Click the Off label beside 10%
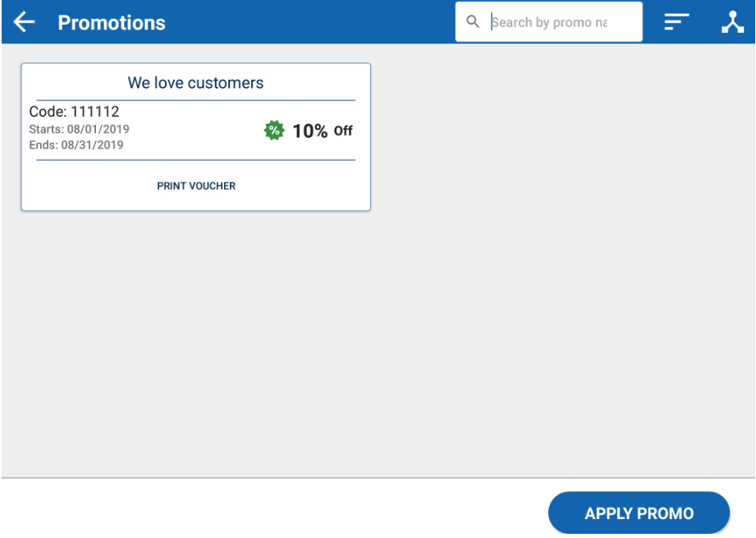Image resolution: width=756 pixels, height=538 pixels. coord(343,131)
